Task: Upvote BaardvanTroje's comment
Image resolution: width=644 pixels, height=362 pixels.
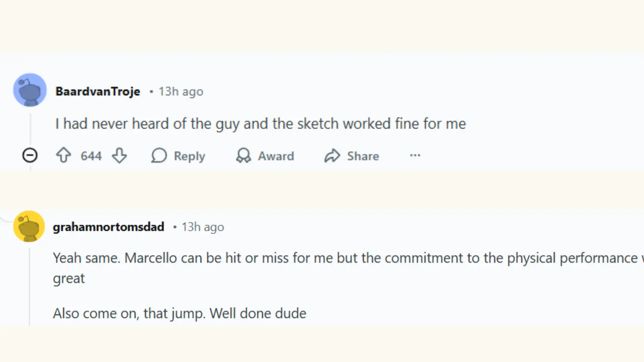Action: (x=63, y=156)
